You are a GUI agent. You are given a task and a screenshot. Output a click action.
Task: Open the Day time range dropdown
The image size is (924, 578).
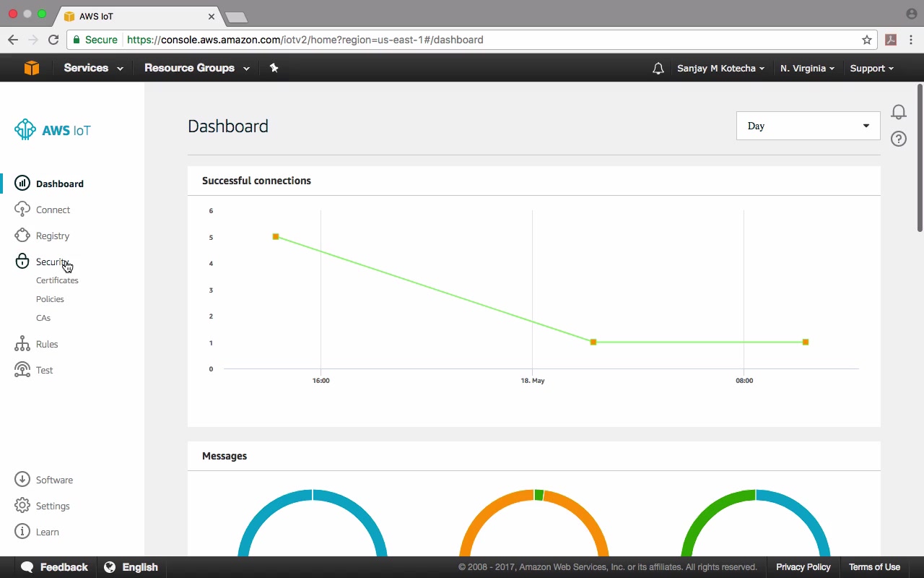[x=808, y=126]
